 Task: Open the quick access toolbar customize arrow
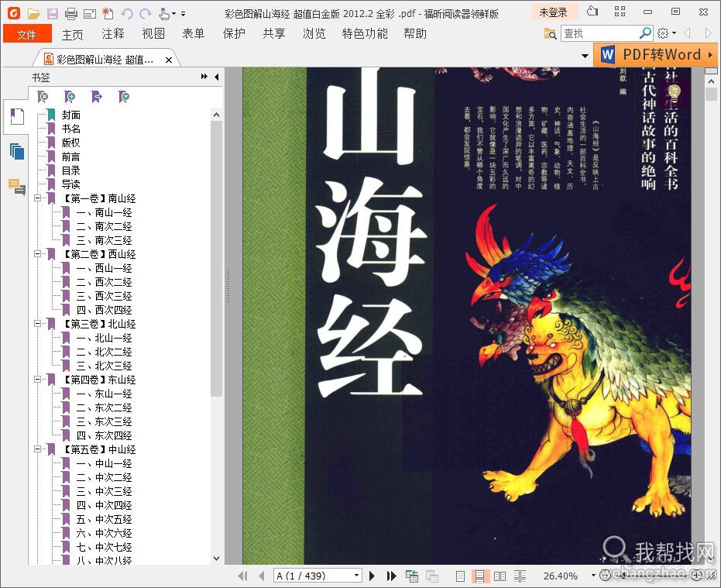[x=183, y=14]
